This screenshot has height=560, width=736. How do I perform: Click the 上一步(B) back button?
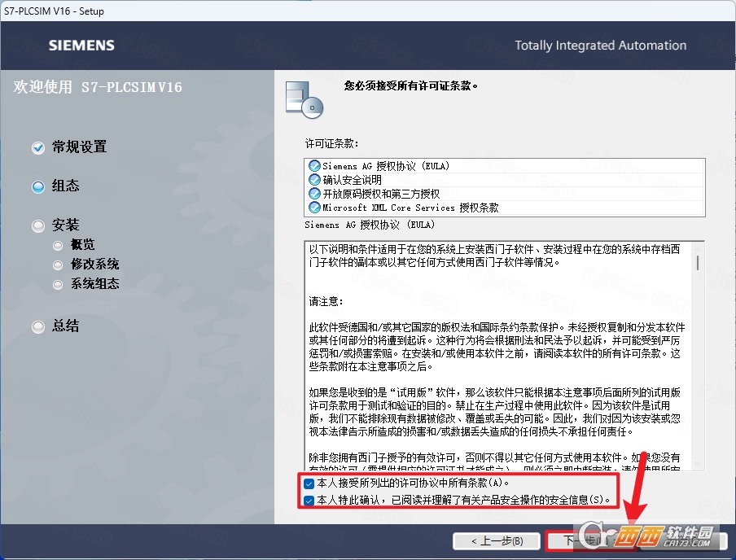pyautogui.click(x=497, y=541)
